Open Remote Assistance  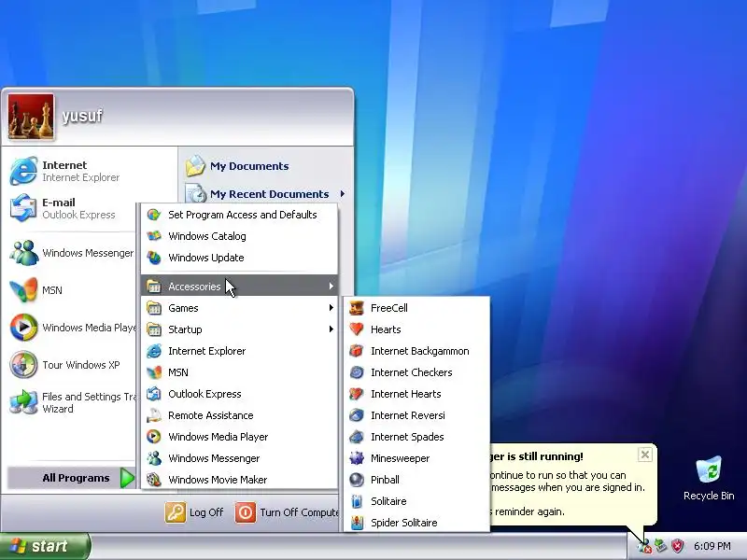(x=240, y=415)
